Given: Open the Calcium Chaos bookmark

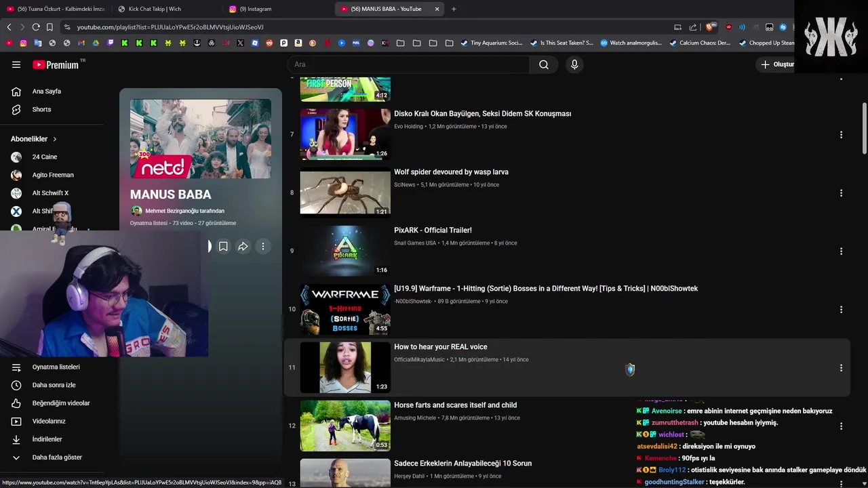Looking at the screenshot, I should point(700,43).
